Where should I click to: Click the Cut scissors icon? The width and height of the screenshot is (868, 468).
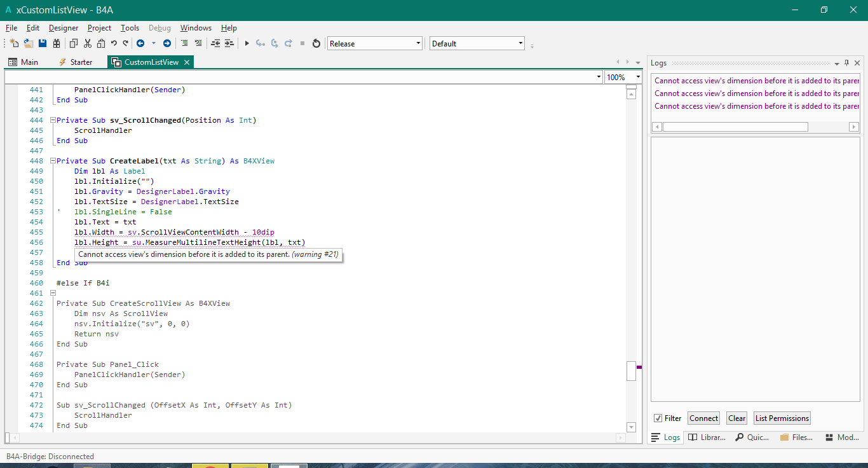87,43
